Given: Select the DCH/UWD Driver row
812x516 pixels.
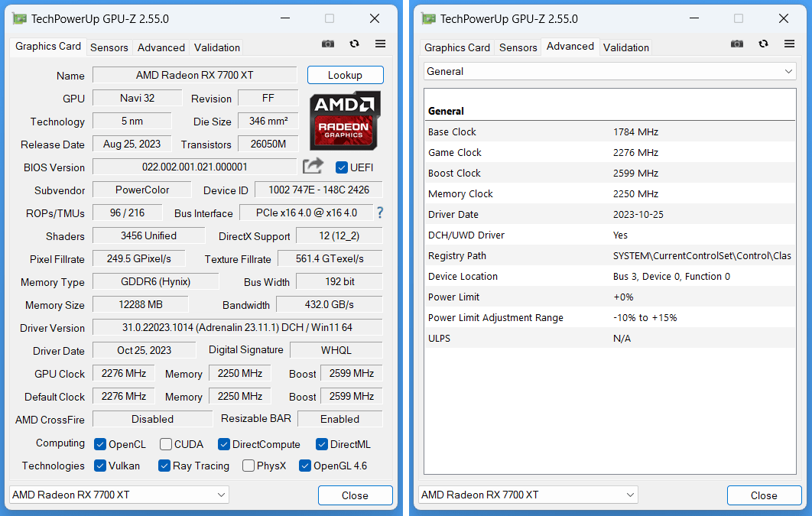Looking at the screenshot, I should click(x=609, y=235).
